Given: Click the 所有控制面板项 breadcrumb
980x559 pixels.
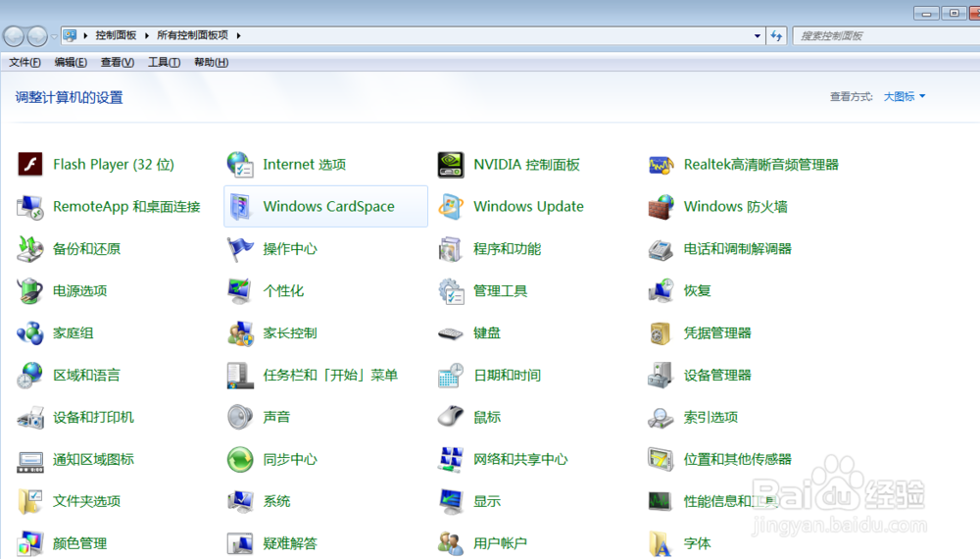Looking at the screenshot, I should tap(192, 35).
